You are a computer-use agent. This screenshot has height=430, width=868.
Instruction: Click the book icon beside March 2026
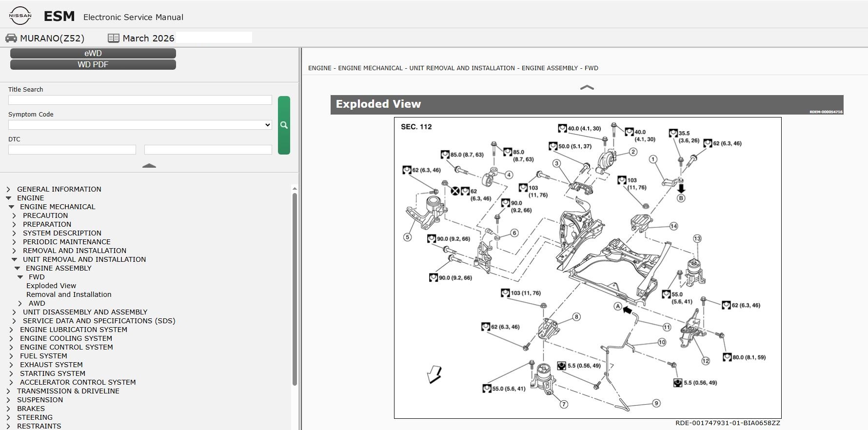[114, 38]
